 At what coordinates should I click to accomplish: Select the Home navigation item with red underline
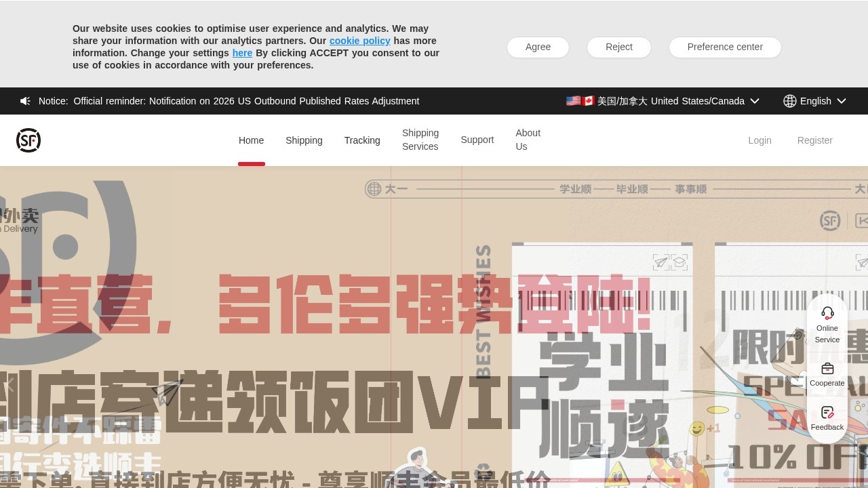click(x=251, y=140)
